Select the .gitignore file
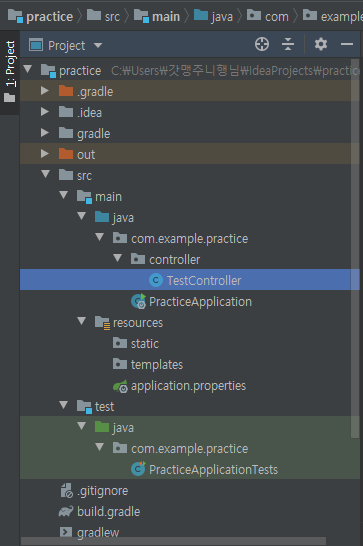The height and width of the screenshot is (546, 363). [x=94, y=491]
